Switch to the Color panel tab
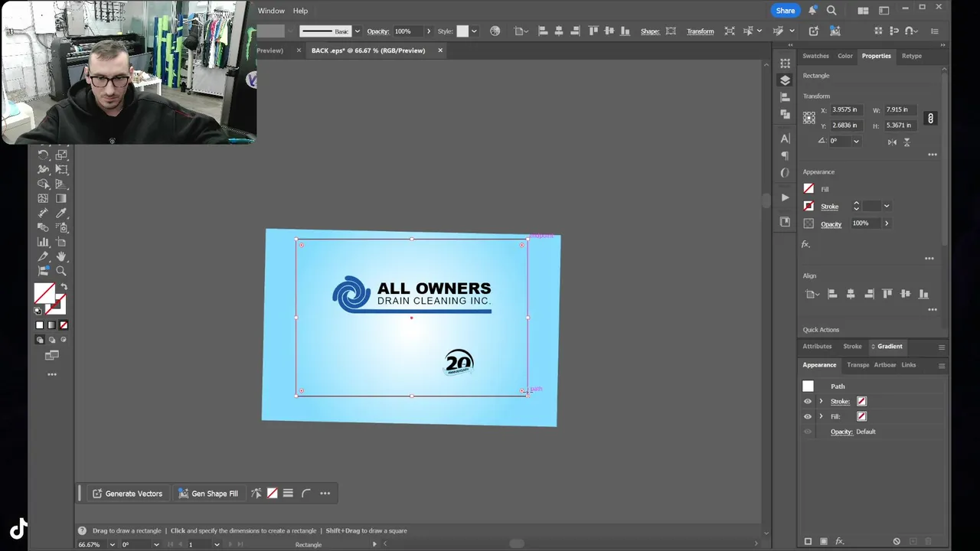Screen dimensions: 980x551 (x=845, y=56)
